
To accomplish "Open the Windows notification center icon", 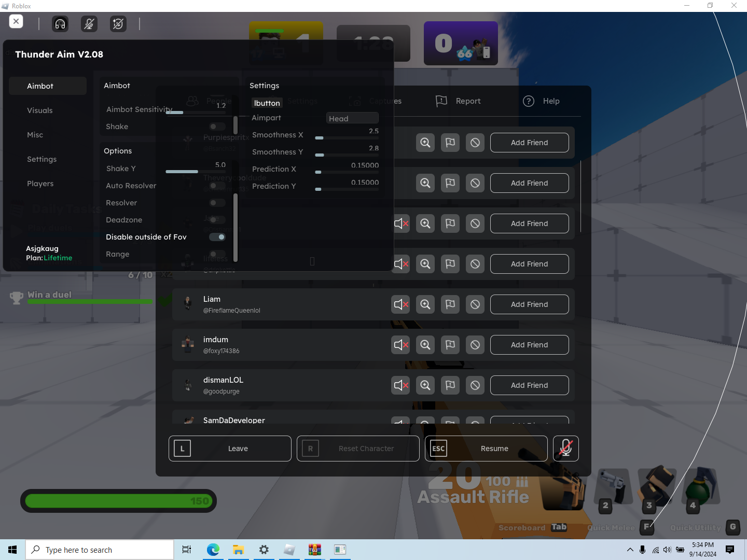I will click(730, 550).
